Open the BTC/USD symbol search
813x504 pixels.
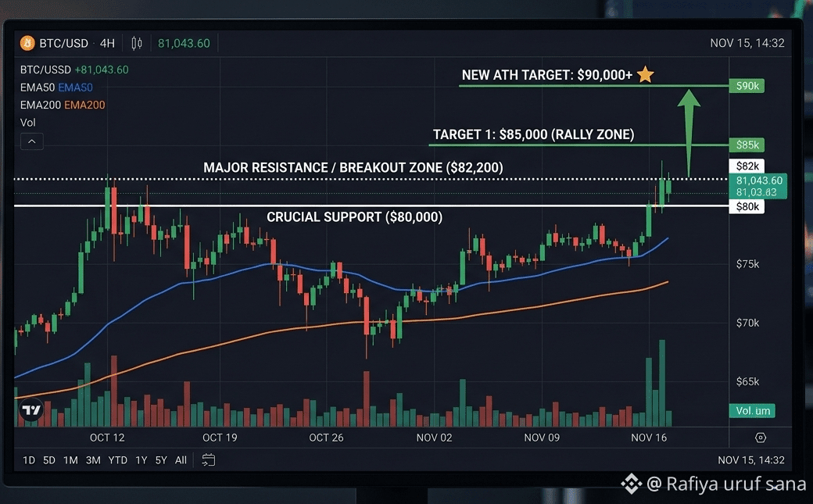[x=64, y=43]
